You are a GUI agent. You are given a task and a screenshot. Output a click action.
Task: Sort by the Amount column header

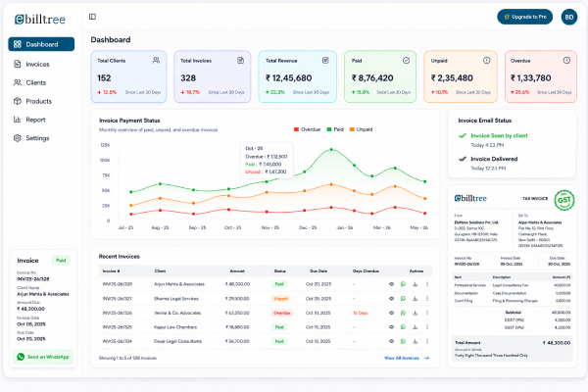[x=237, y=270]
